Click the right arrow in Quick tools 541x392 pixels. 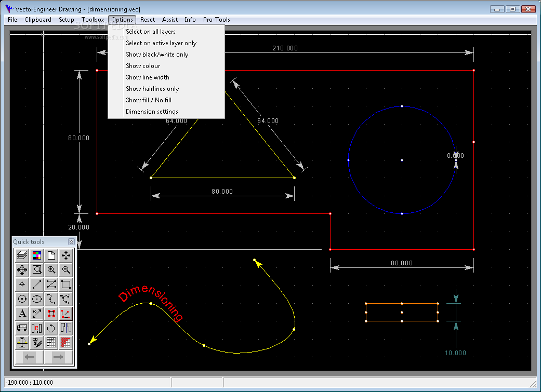(x=58, y=357)
